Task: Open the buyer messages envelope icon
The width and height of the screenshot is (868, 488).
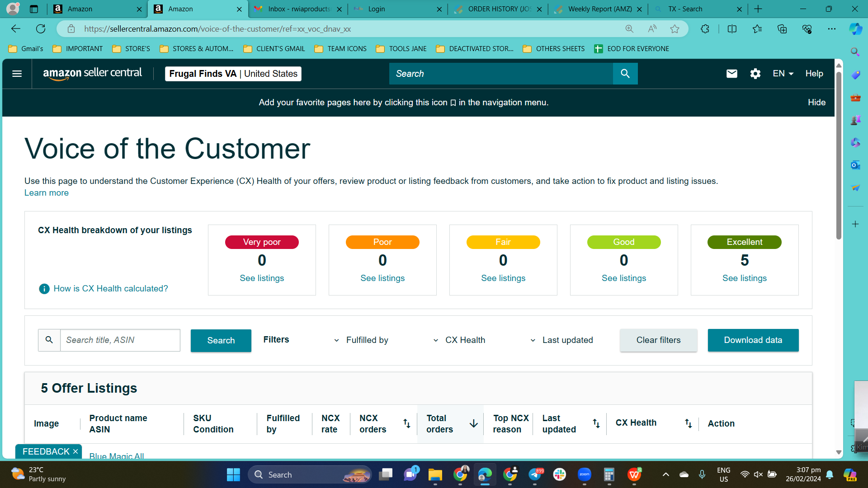Action: pyautogui.click(x=731, y=74)
